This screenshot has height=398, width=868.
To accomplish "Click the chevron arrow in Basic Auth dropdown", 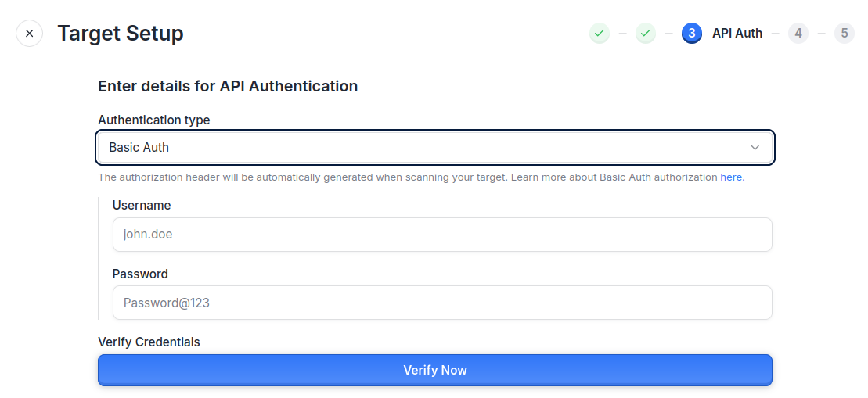I will tap(755, 148).
